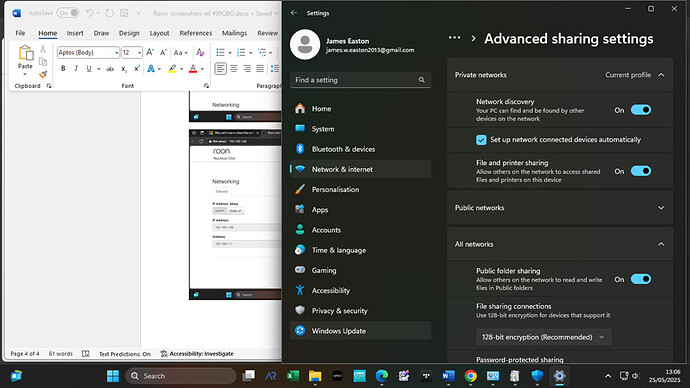The width and height of the screenshot is (690, 388).
Task: Center align the paragraph text
Action: point(234,69)
